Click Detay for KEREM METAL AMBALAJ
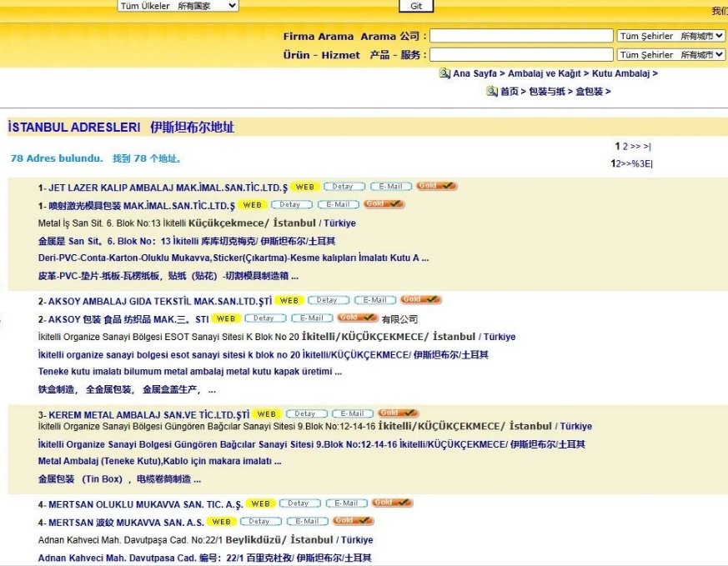Screen dimensions: 728x566 tap(306, 413)
